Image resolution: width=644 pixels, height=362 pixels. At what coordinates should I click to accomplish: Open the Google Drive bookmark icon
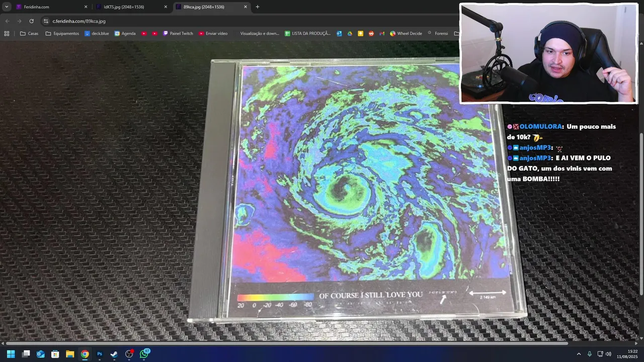[350, 34]
